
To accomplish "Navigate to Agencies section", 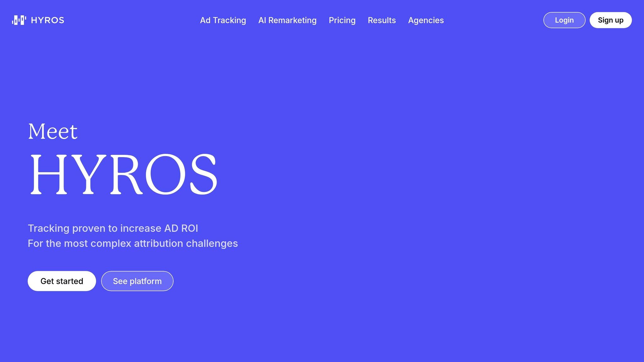I will [426, 20].
